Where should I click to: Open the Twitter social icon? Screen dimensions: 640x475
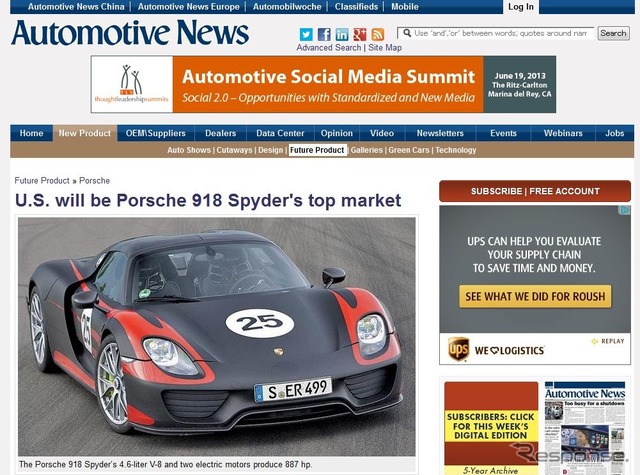306,34
